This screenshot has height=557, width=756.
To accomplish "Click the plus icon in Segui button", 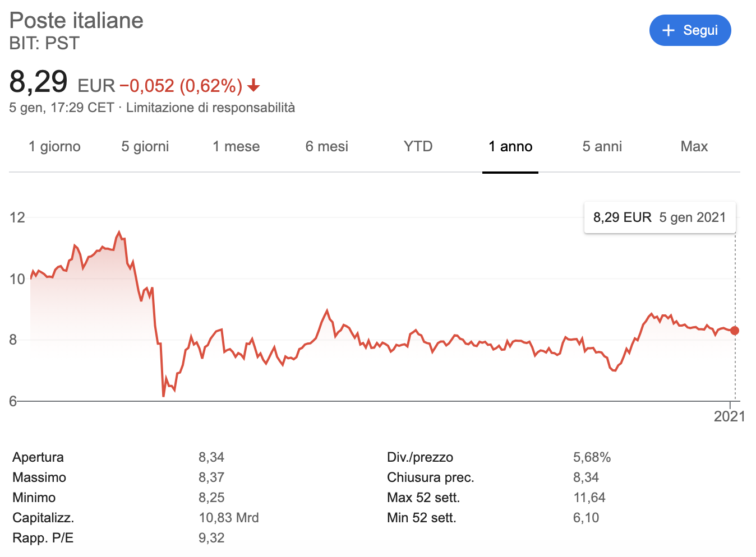I will pyautogui.click(x=668, y=30).
